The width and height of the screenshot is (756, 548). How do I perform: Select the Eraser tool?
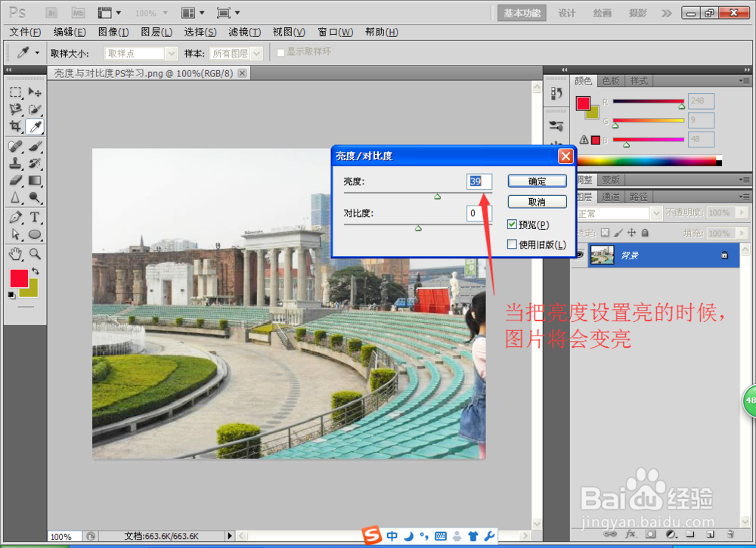click(x=15, y=180)
